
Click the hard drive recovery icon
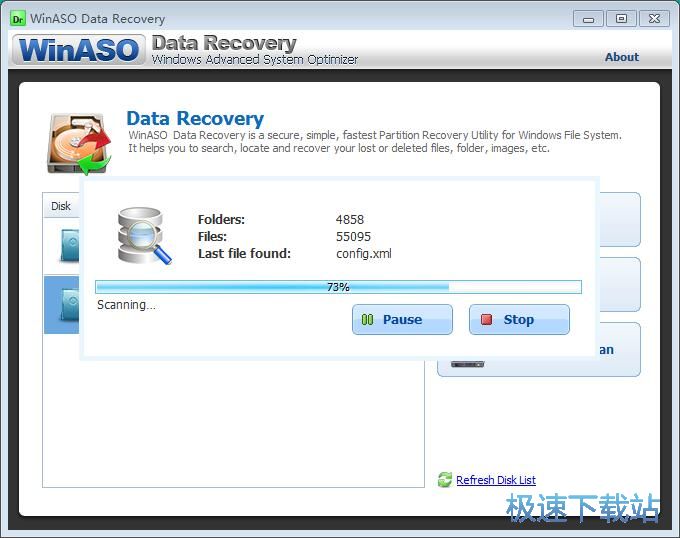pyautogui.click(x=78, y=144)
